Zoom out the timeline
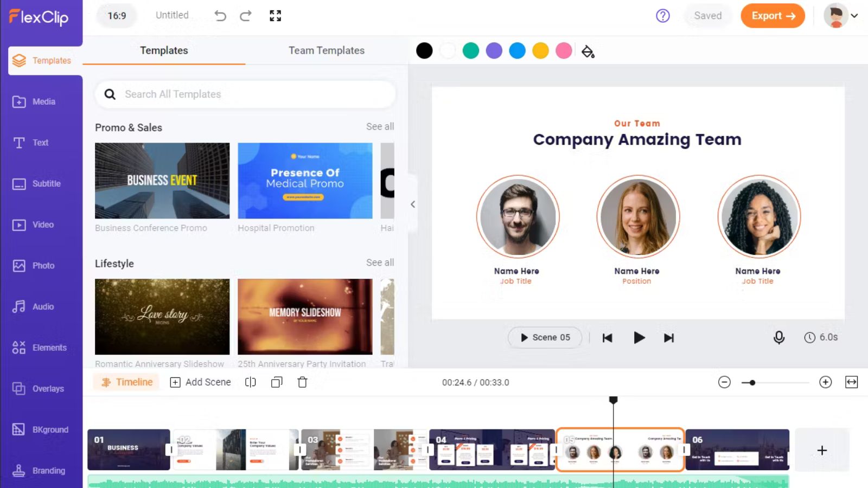 coord(724,382)
